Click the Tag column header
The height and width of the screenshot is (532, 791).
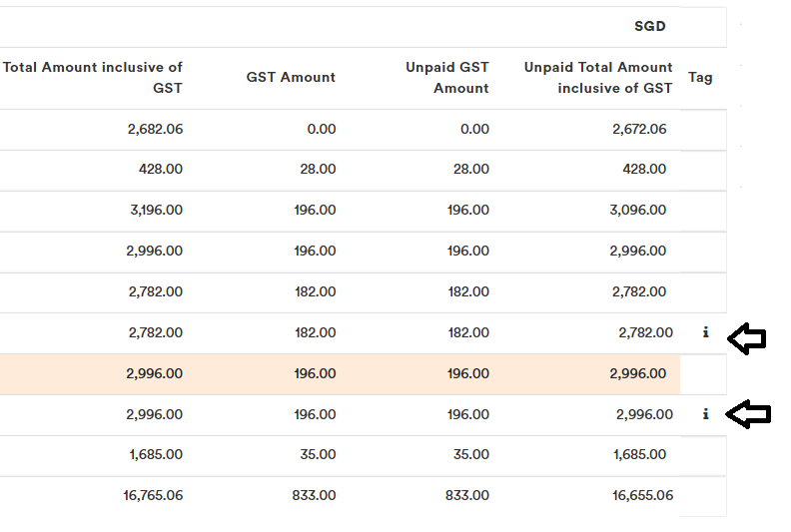click(700, 78)
